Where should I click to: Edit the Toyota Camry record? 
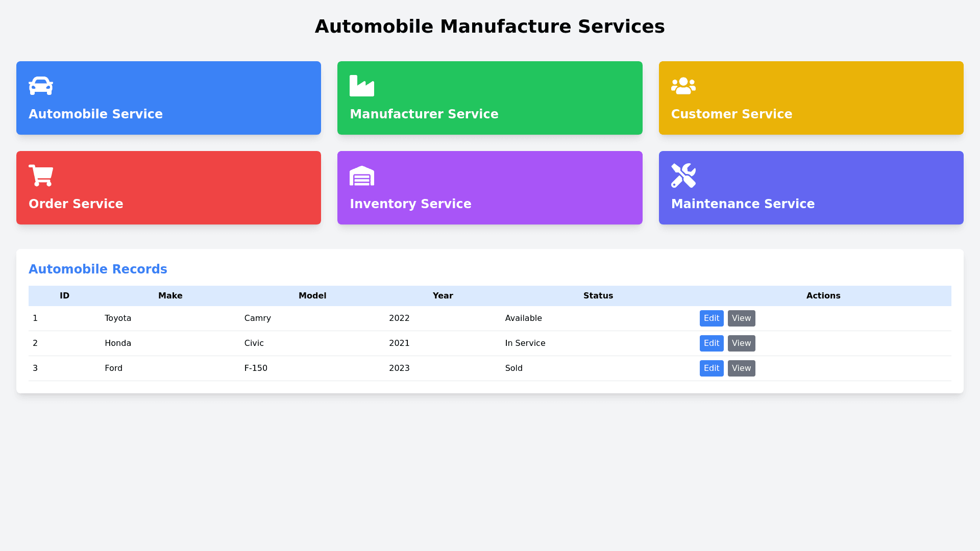[x=711, y=318]
